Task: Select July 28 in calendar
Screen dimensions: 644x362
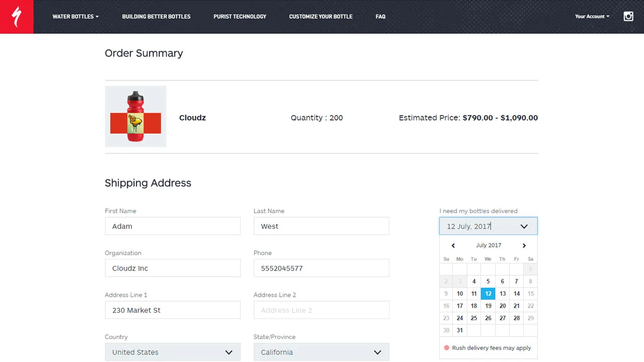Action: (x=516, y=318)
